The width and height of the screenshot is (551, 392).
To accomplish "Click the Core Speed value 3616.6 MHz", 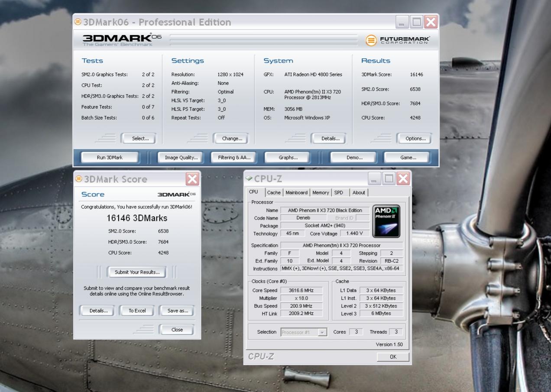I will click(301, 290).
